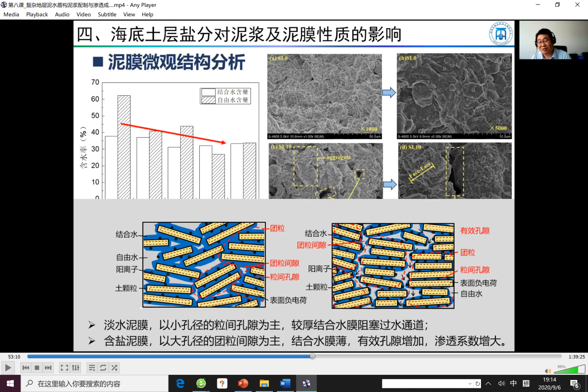Skip to next media track

point(48,368)
